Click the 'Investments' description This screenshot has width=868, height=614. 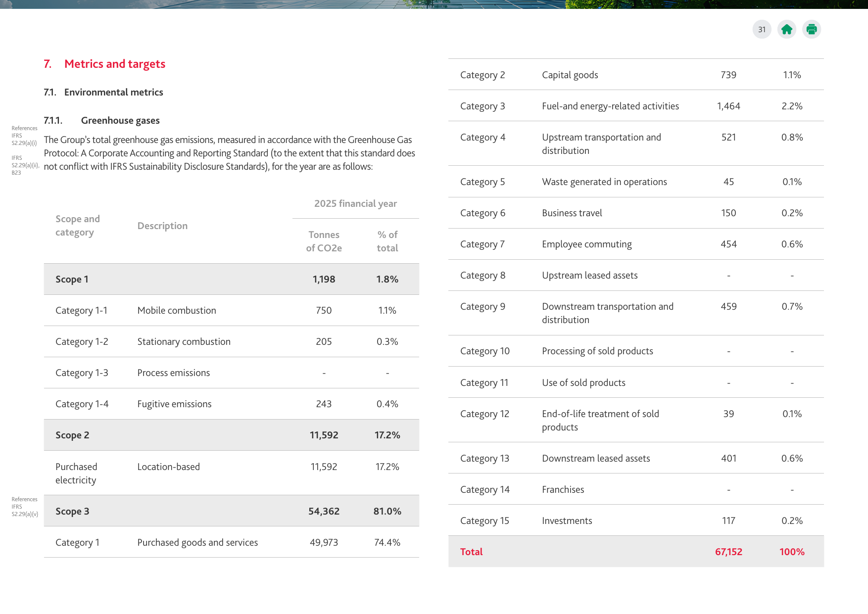click(x=567, y=520)
